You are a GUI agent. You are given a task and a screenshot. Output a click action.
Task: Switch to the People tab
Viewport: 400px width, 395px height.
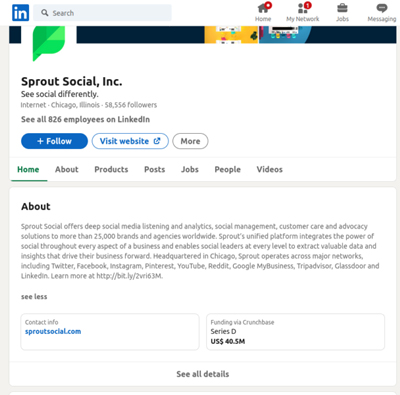coord(228,169)
